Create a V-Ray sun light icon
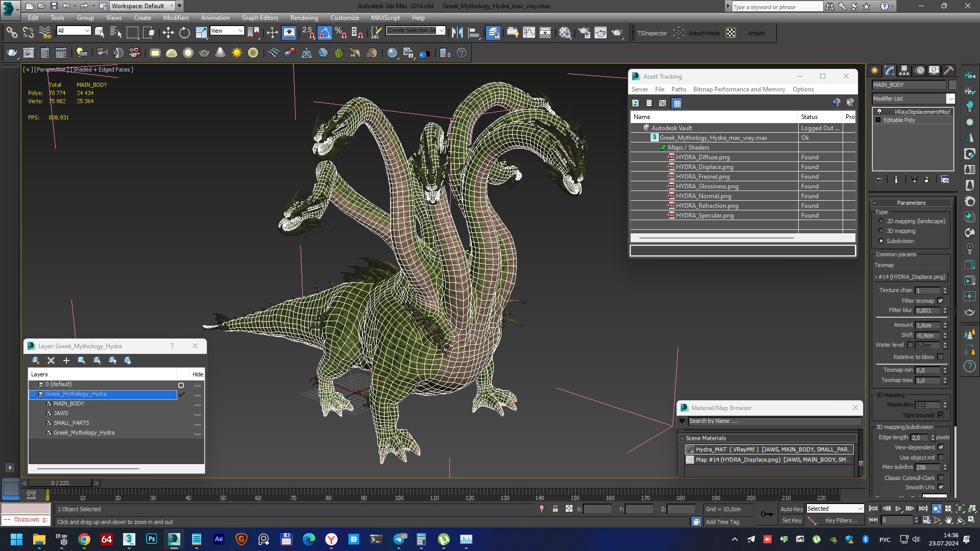The width and height of the screenshot is (980, 551). click(236, 53)
